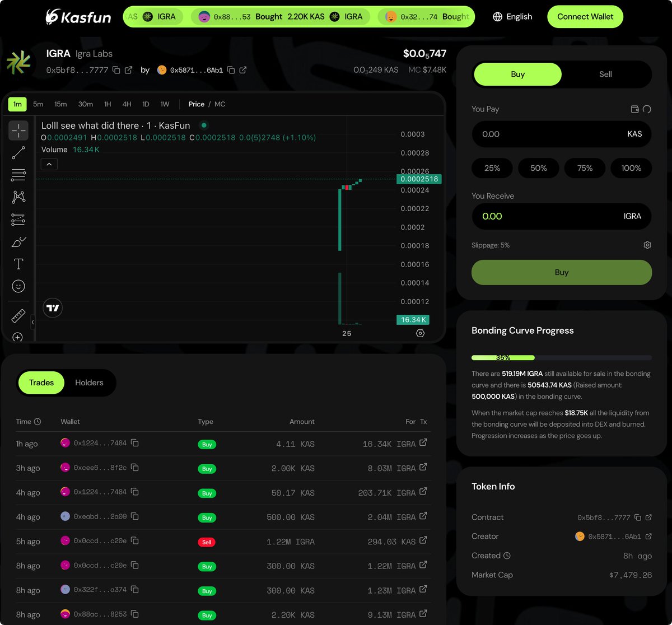Select the 4H timeframe
This screenshot has width=672, height=625.
pyautogui.click(x=127, y=104)
